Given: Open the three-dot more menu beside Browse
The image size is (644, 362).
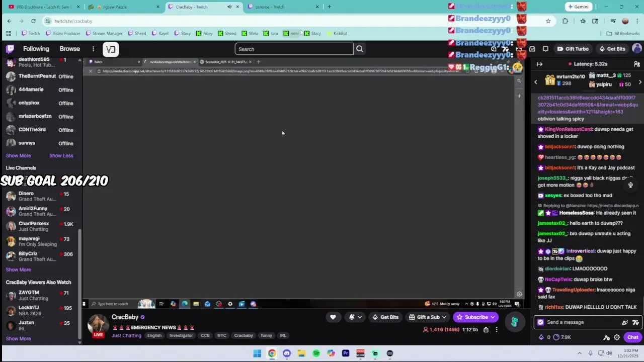Looking at the screenshot, I should coord(93,49).
